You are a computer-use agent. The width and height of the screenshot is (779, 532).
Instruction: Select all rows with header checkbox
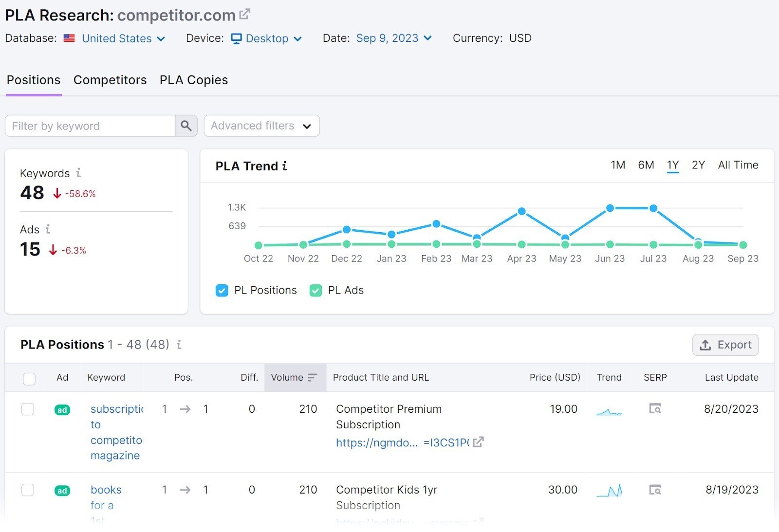(29, 378)
